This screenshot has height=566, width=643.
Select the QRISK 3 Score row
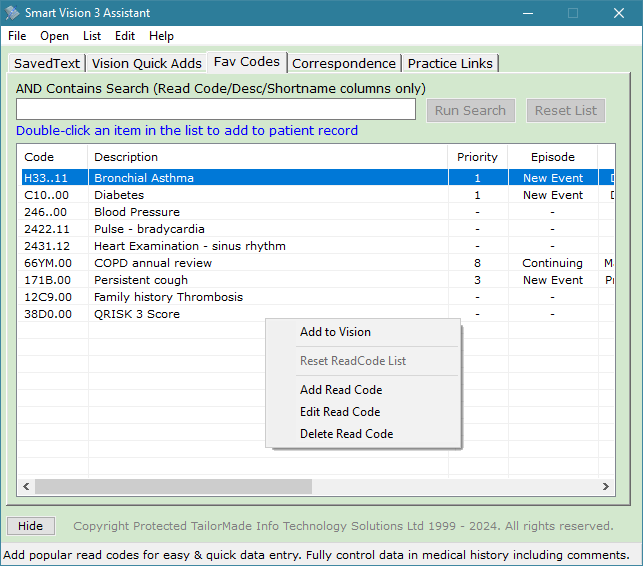click(316, 314)
